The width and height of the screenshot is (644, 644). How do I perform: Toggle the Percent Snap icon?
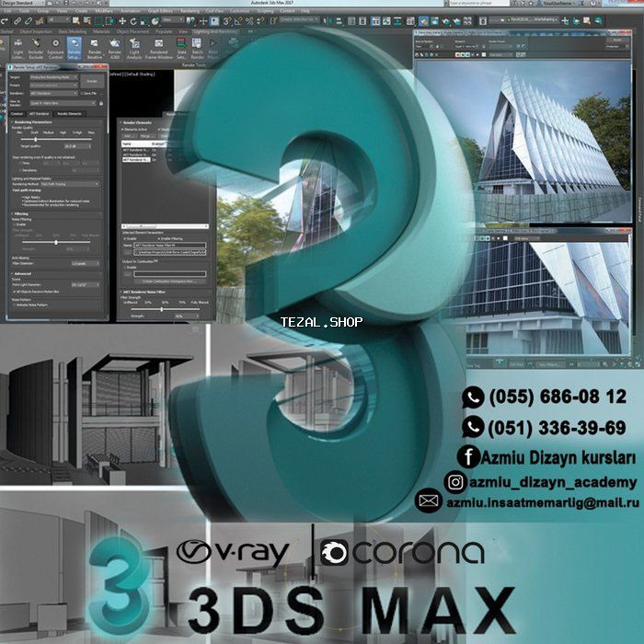[x=249, y=21]
